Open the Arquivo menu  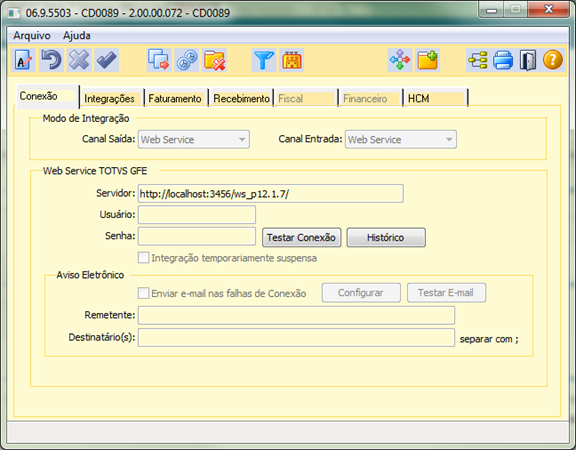point(32,36)
